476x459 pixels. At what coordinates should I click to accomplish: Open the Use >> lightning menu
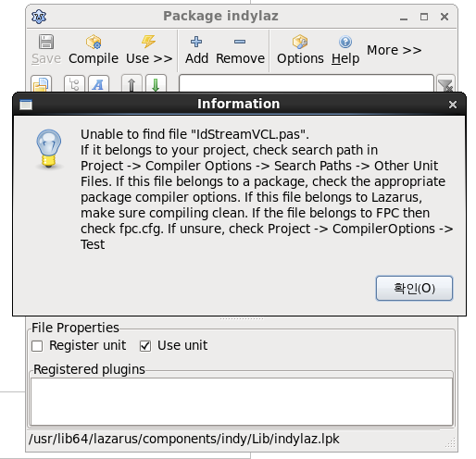click(x=149, y=50)
